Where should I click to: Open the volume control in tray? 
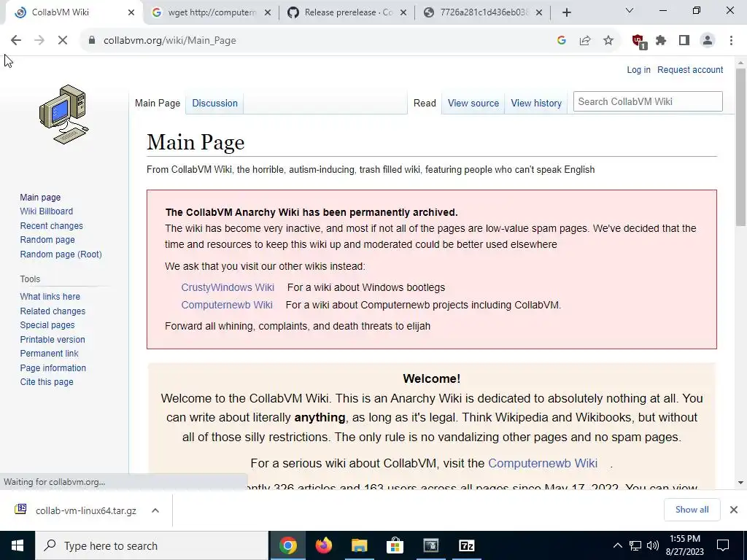(653, 545)
